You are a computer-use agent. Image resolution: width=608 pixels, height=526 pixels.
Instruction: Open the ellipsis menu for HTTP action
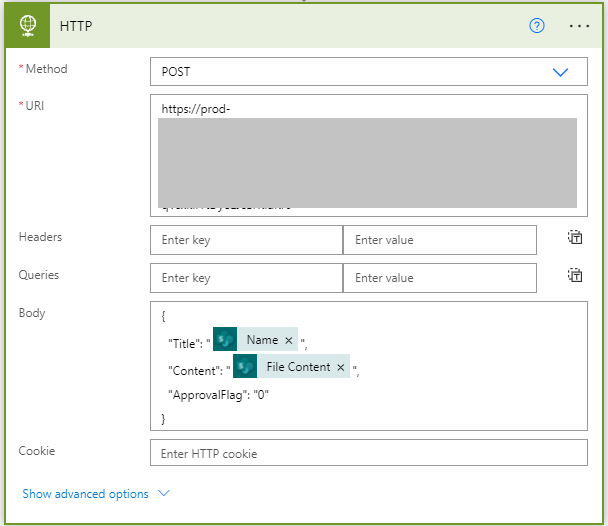tap(579, 26)
